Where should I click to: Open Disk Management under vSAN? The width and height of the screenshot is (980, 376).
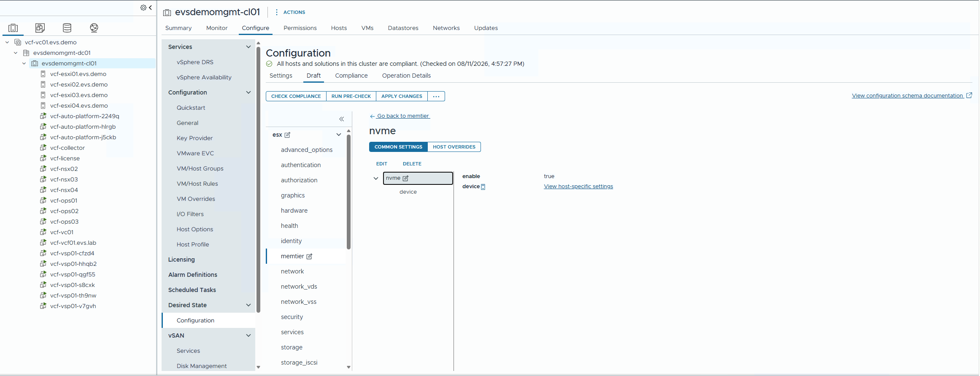202,366
